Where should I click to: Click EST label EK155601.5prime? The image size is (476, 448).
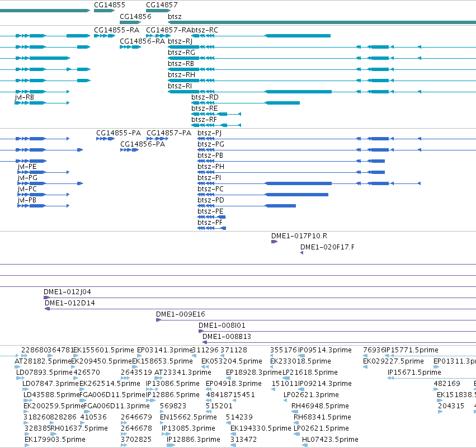[x=103, y=351]
